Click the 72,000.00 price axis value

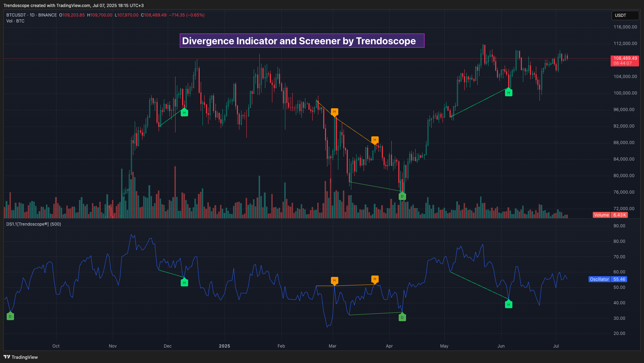(x=624, y=209)
